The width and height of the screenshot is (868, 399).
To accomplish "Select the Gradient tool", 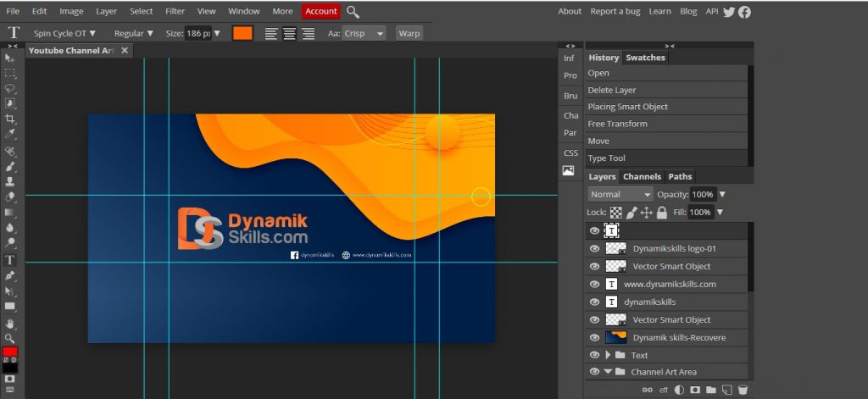I will 10,212.
